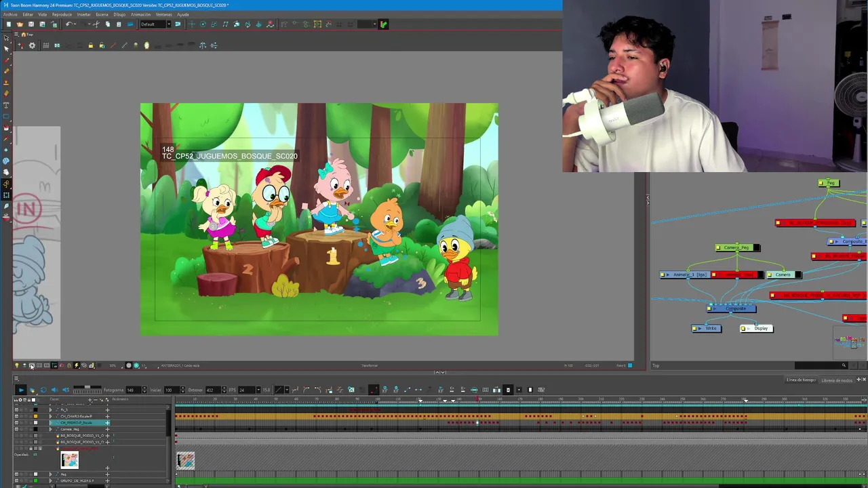Click the animatic thumbnail in the layer list
Image resolution: width=868 pixels, height=488 pixels.
69,460
